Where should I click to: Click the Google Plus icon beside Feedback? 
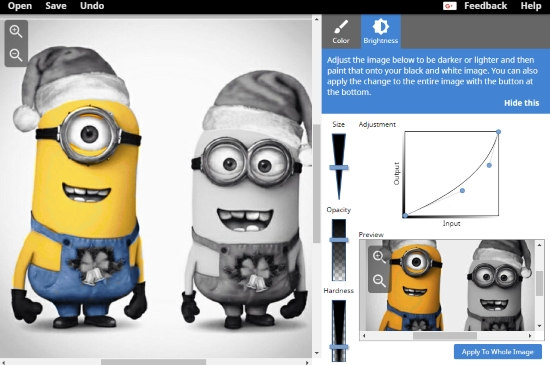click(449, 6)
